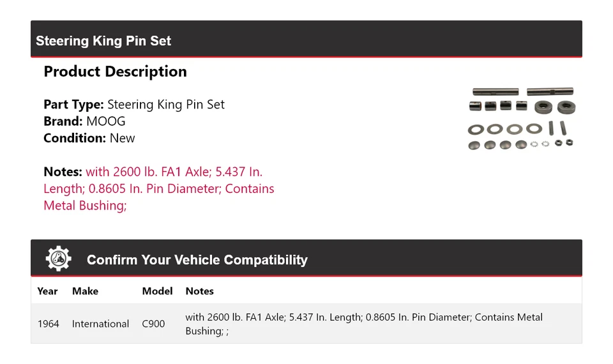The image size is (613, 364).
Task: Click the Part Type label in the description
Action: click(x=73, y=104)
